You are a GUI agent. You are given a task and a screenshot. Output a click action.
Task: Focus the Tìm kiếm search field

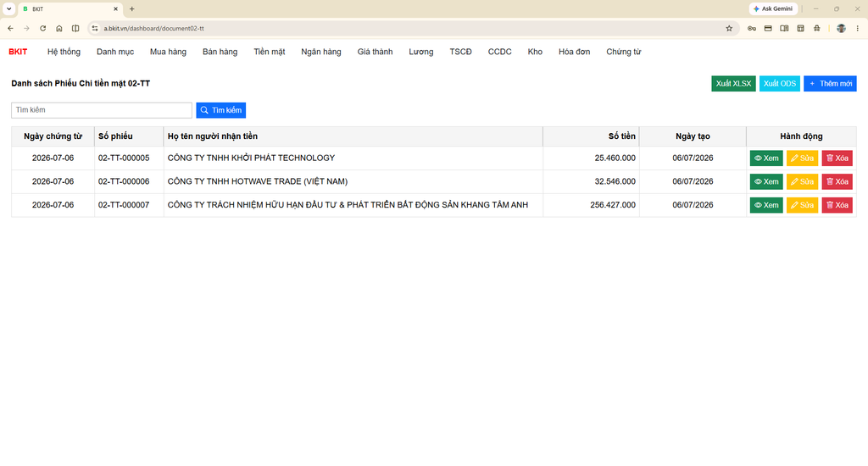click(x=102, y=110)
